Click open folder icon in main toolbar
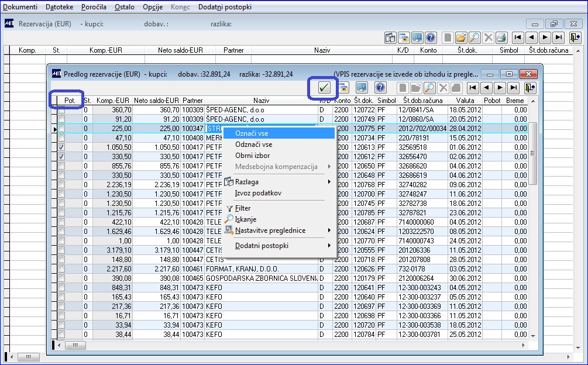Screen dimensions: 588x365 pyautogui.click(x=460, y=37)
